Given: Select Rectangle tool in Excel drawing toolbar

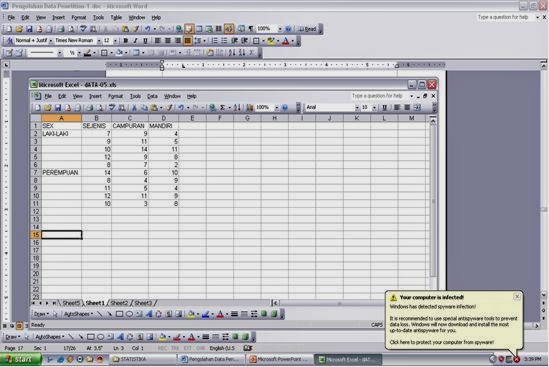Looking at the screenshot, I should pyautogui.click(x=119, y=314).
